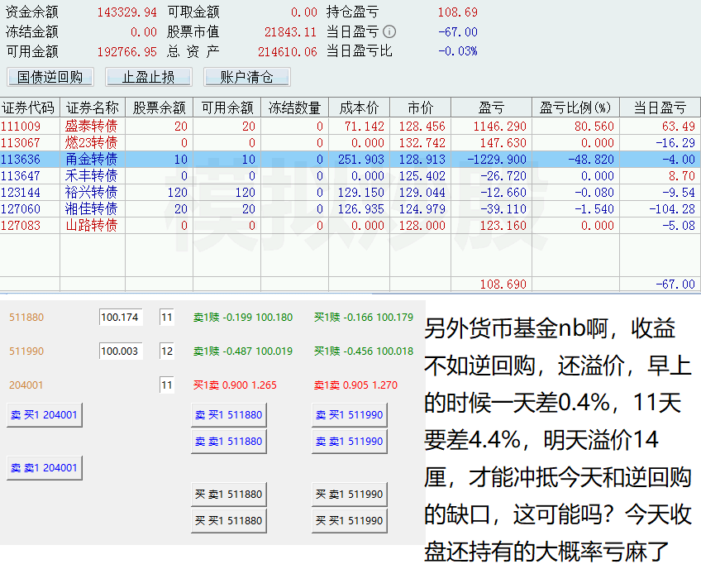Click the info icon beside 当日盈亏
Screen dimensions: 701x588
pyautogui.click(x=389, y=32)
